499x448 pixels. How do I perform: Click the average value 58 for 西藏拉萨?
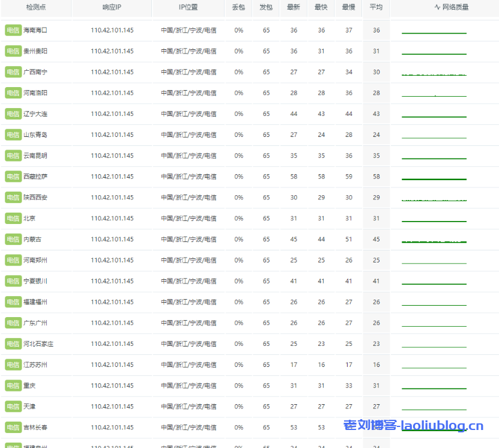pos(376,177)
